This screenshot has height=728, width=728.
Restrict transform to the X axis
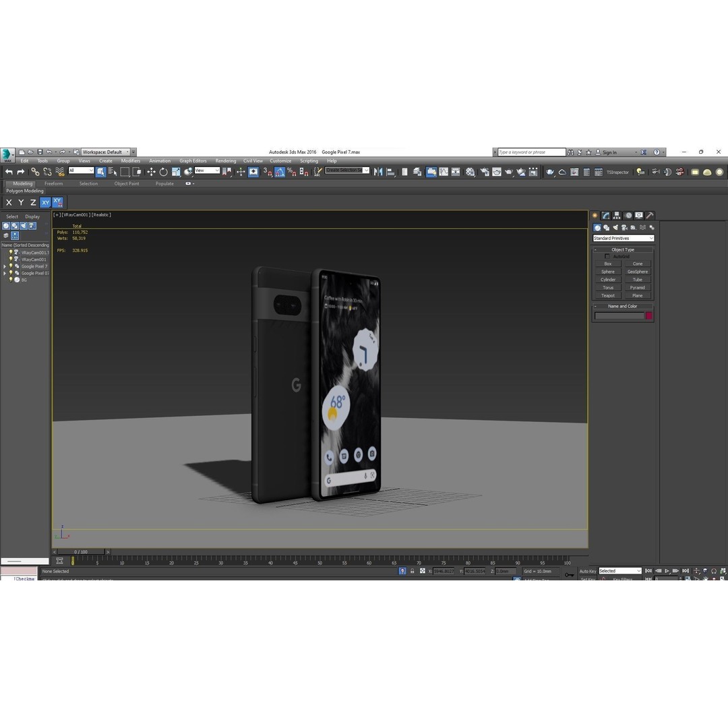9,202
